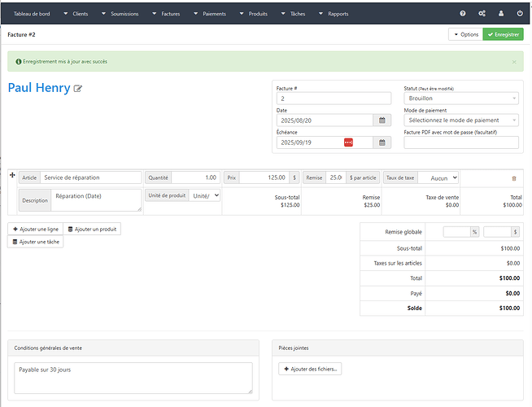Click the Facture # input field

(334, 98)
